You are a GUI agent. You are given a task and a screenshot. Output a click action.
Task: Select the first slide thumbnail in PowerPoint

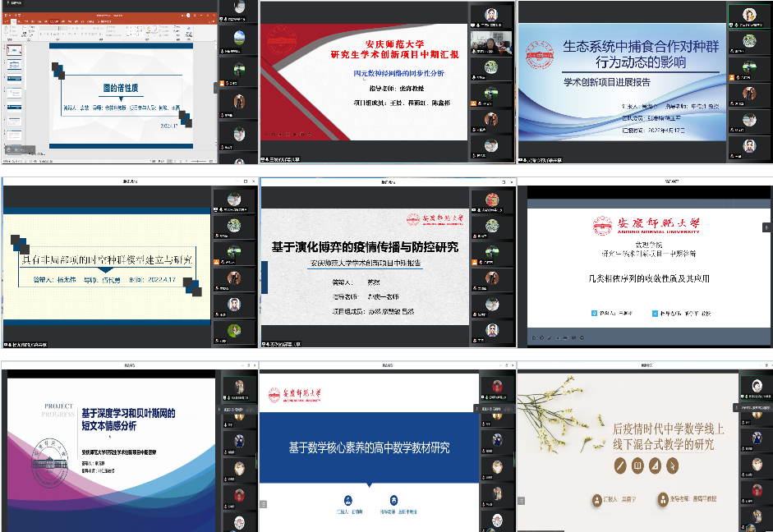[x=14, y=51]
